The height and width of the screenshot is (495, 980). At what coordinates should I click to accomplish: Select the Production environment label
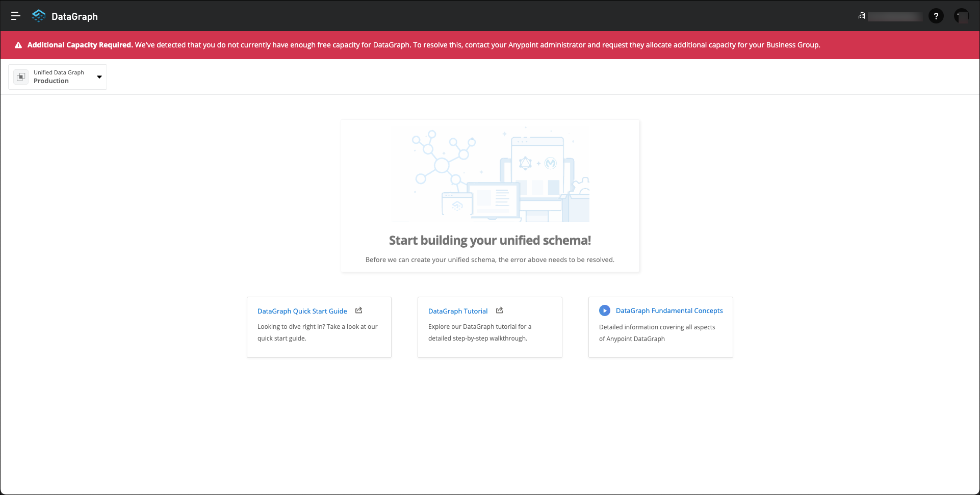click(51, 81)
